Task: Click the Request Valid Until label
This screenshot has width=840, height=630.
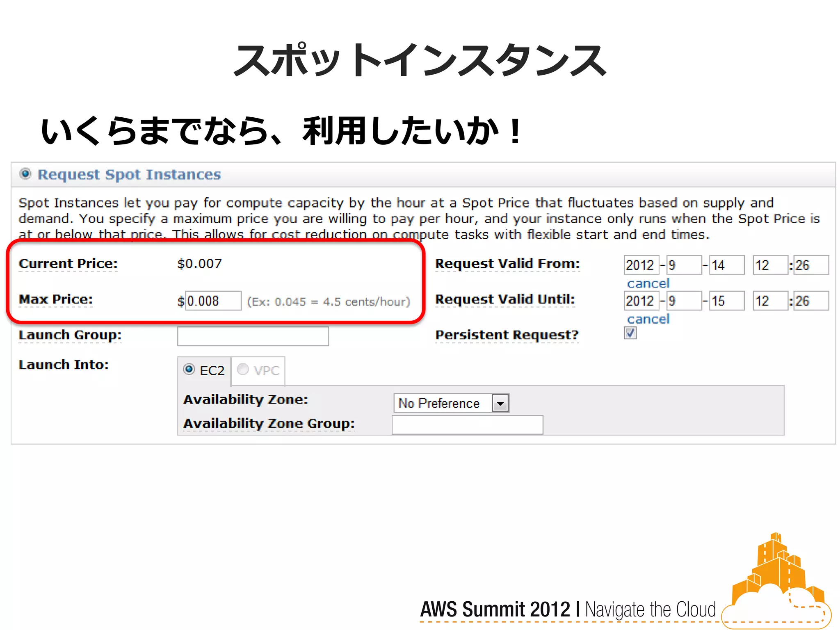Action: (x=505, y=299)
